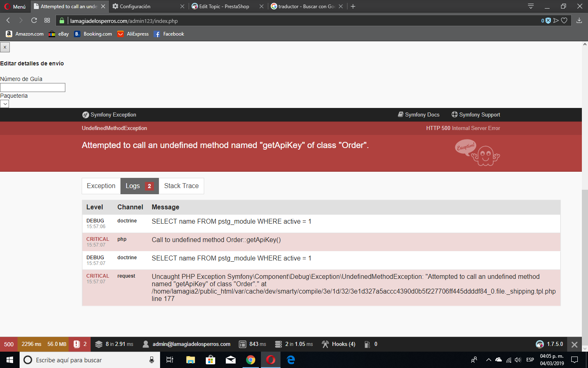Open the cache 8 in 2.91 ms panel
The height and width of the screenshot is (368, 588).
[114, 344]
